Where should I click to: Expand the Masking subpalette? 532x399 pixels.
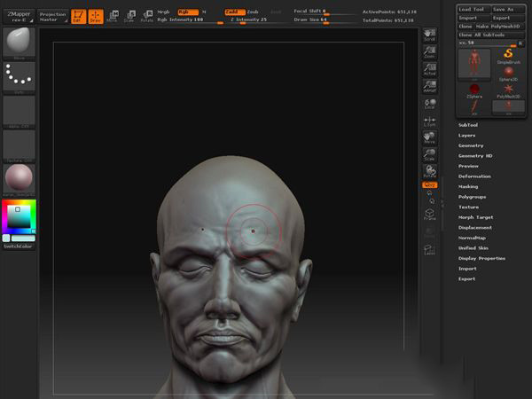coord(468,186)
